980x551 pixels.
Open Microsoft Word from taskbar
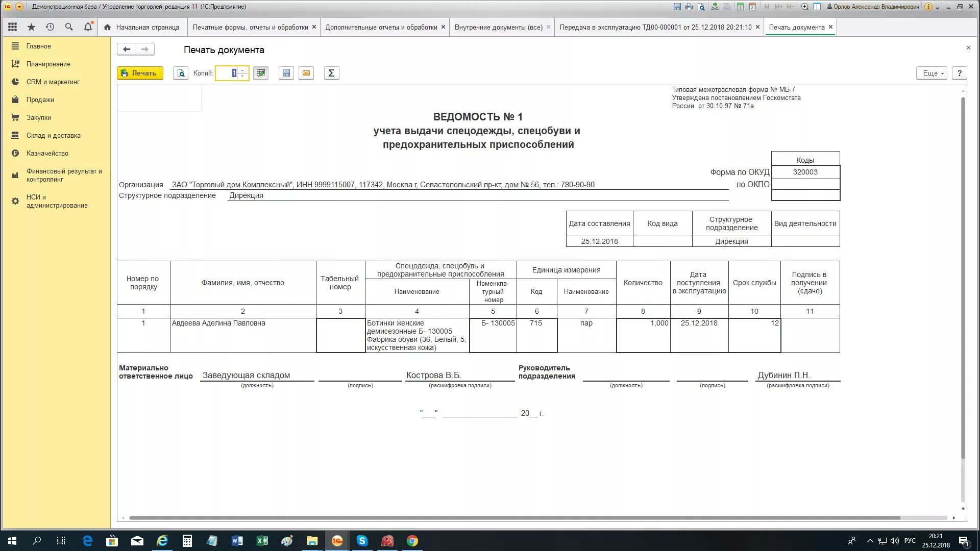tap(237, 541)
